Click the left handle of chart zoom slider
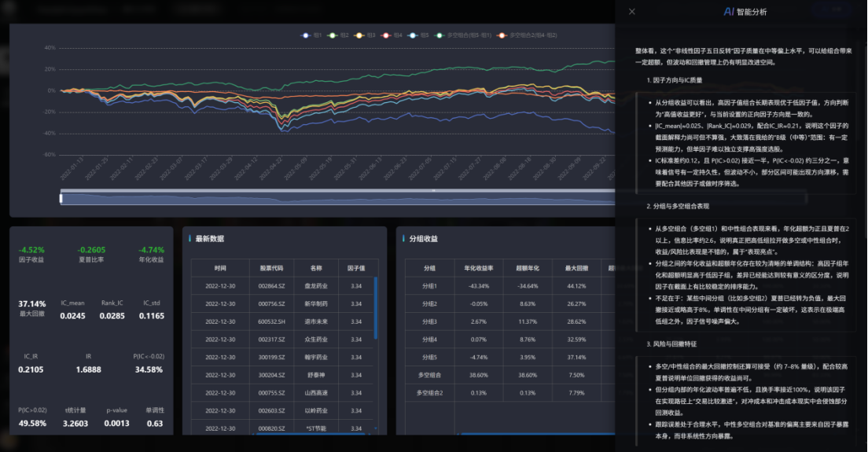 pyautogui.click(x=61, y=199)
